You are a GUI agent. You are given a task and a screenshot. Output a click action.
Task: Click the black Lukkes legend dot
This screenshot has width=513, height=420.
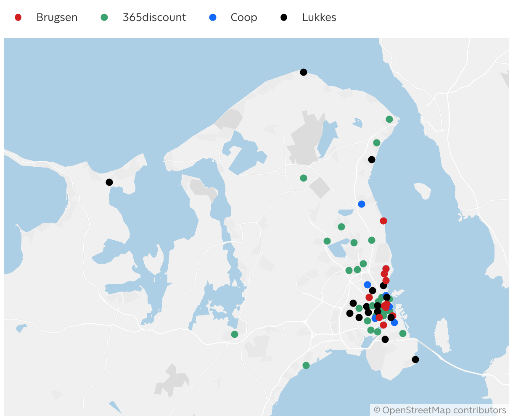pos(284,17)
